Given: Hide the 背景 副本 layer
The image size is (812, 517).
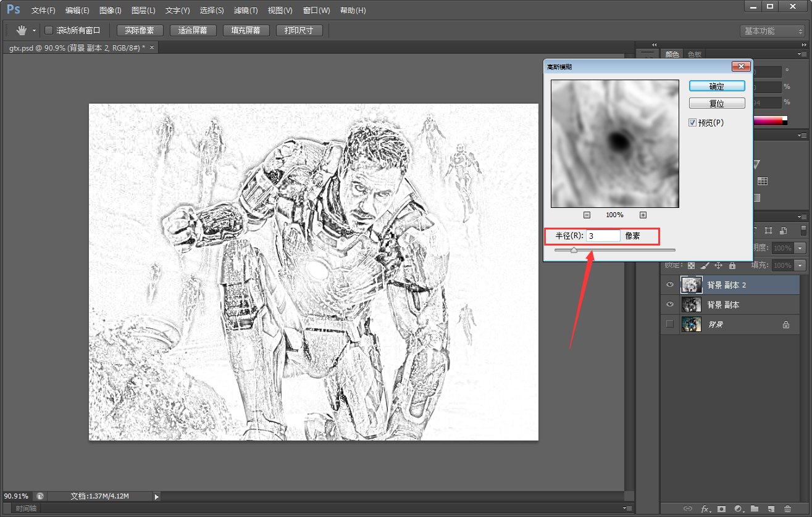Looking at the screenshot, I should click(670, 305).
